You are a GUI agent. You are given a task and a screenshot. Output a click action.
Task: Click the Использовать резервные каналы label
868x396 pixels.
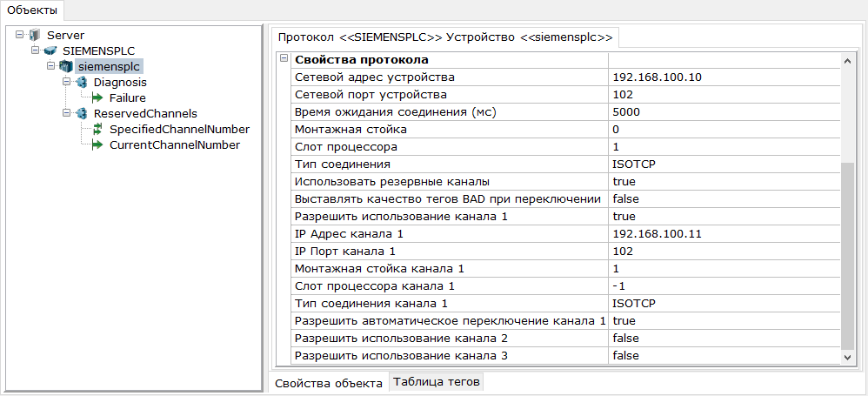coord(392,181)
